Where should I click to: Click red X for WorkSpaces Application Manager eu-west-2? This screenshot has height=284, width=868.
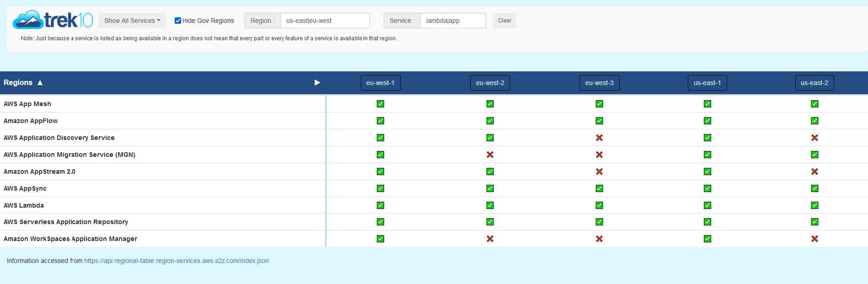click(490, 239)
